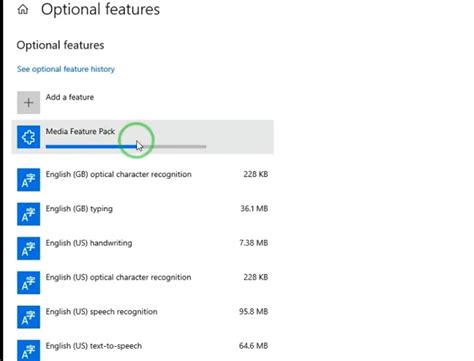This screenshot has height=361, width=474.
Task: Click the plus icon to add a feature
Action: (x=29, y=102)
